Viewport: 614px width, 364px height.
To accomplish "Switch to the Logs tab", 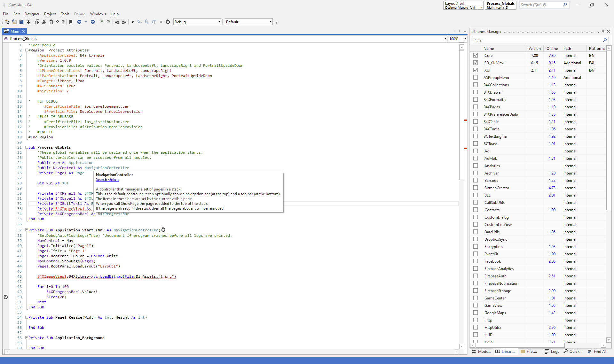I will 552,352.
